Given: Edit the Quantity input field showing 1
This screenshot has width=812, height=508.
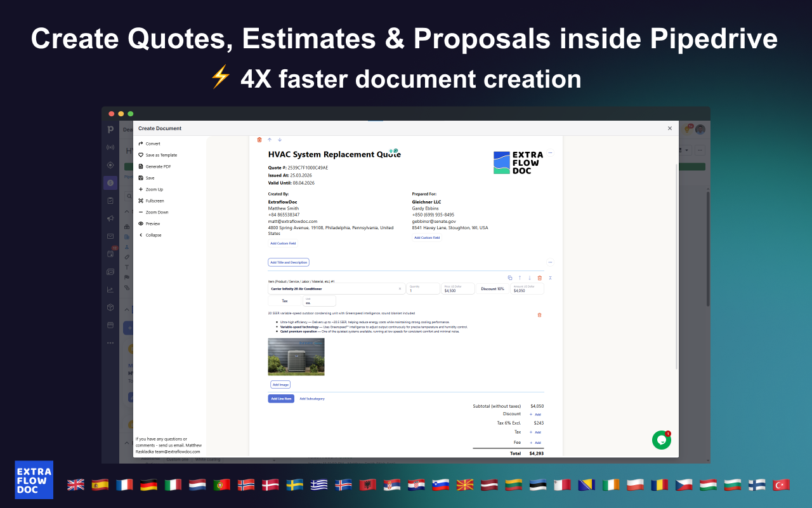Looking at the screenshot, I should tap(422, 289).
